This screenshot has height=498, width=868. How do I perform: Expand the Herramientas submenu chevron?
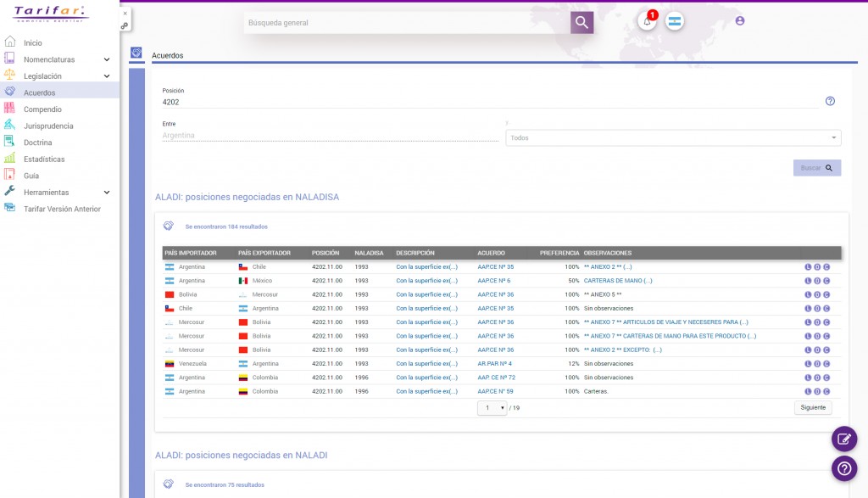[x=107, y=193]
